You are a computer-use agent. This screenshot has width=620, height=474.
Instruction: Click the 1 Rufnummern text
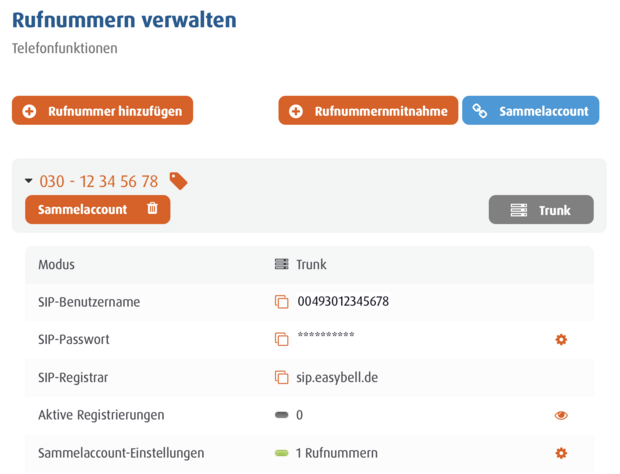coord(337,453)
